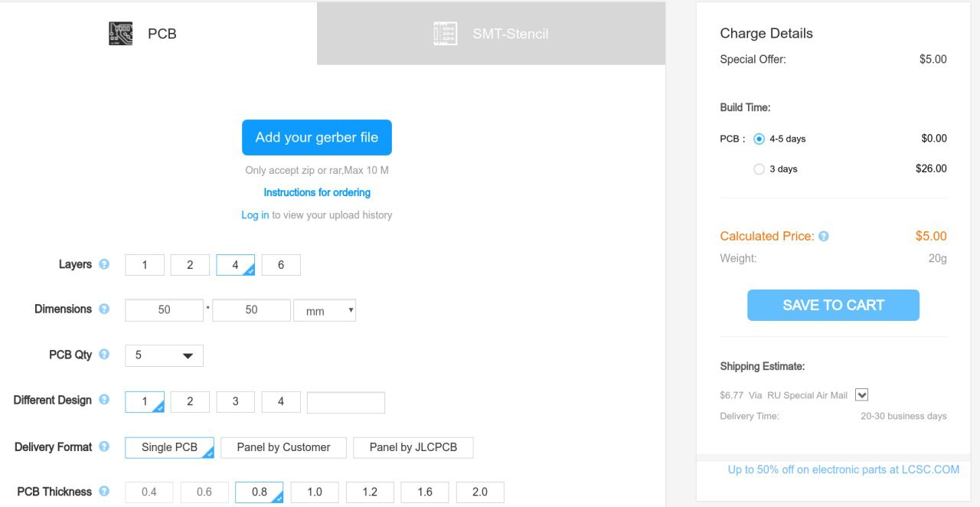Screen dimensions: 980x507
Task: Select the 4-5 days build time
Action: 759,139
